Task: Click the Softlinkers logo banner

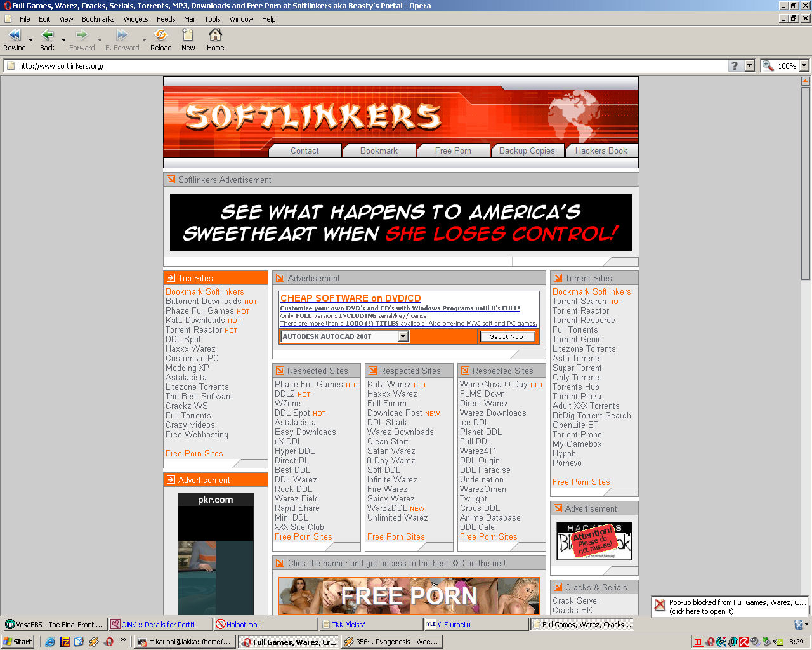Action: (313, 116)
